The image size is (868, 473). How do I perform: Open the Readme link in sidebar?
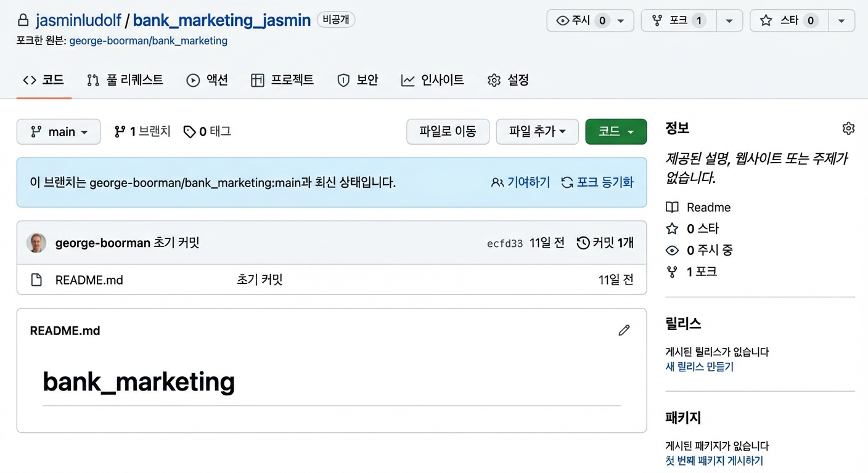pyautogui.click(x=708, y=208)
